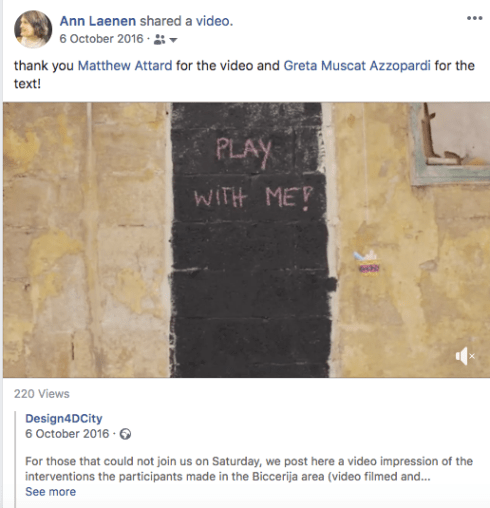Image resolution: width=490 pixels, height=508 pixels.
Task: Click the Design4DCity post description text
Action: click(x=249, y=469)
